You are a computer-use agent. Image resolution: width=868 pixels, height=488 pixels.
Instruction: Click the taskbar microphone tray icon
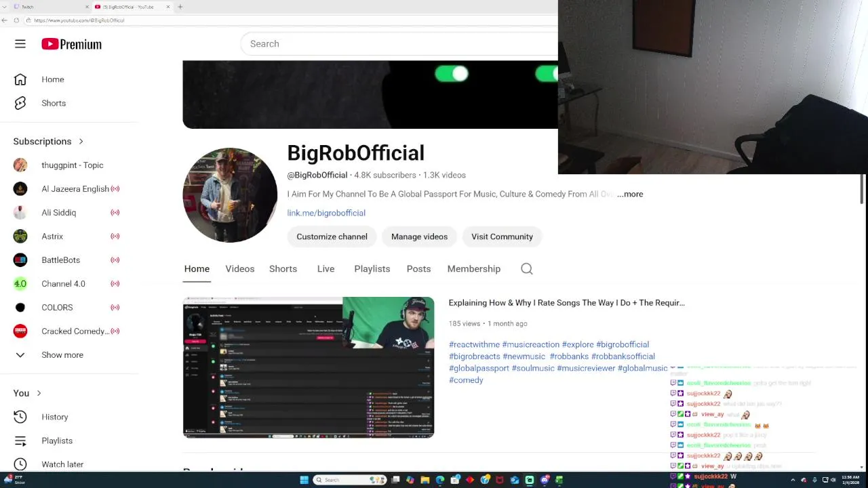(814, 480)
